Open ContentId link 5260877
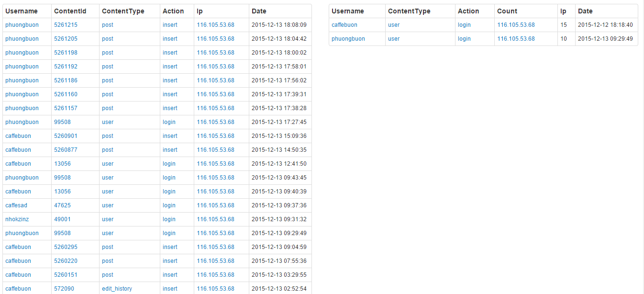 click(66, 150)
